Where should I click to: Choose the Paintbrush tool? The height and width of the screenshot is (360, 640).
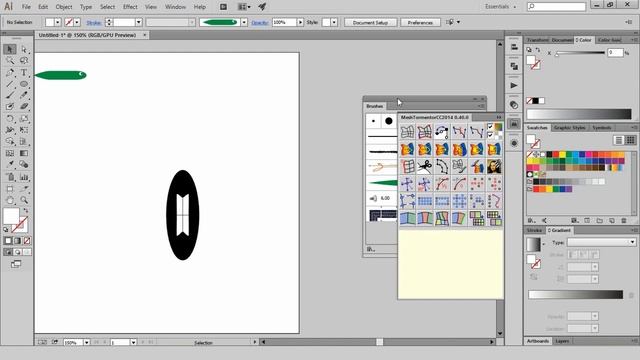[10, 96]
